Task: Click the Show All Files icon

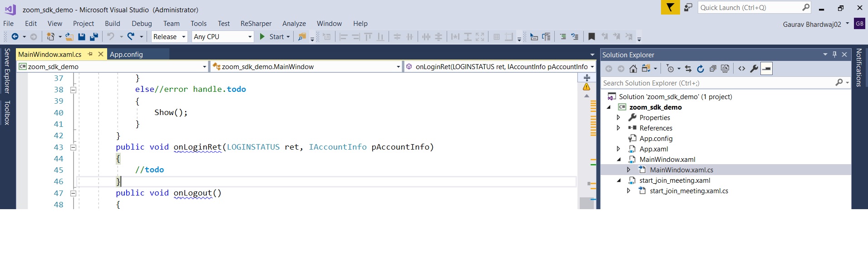Action: 725,69
